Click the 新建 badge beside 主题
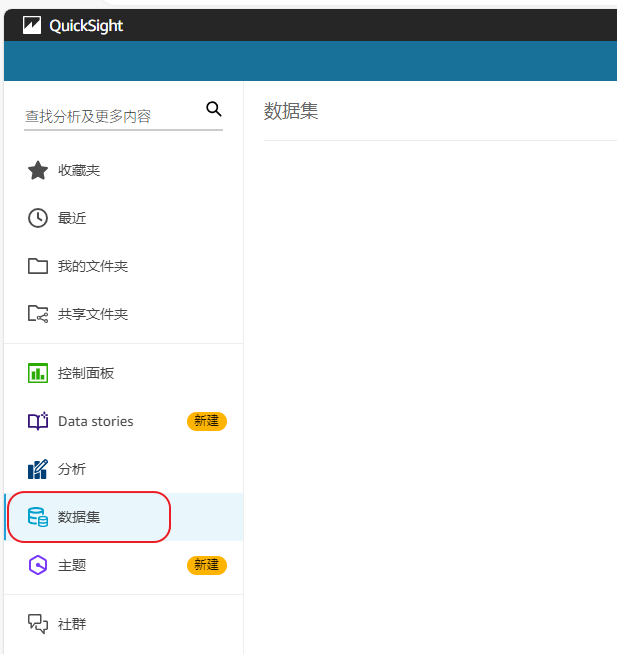This screenshot has height=654, width=617. point(206,565)
